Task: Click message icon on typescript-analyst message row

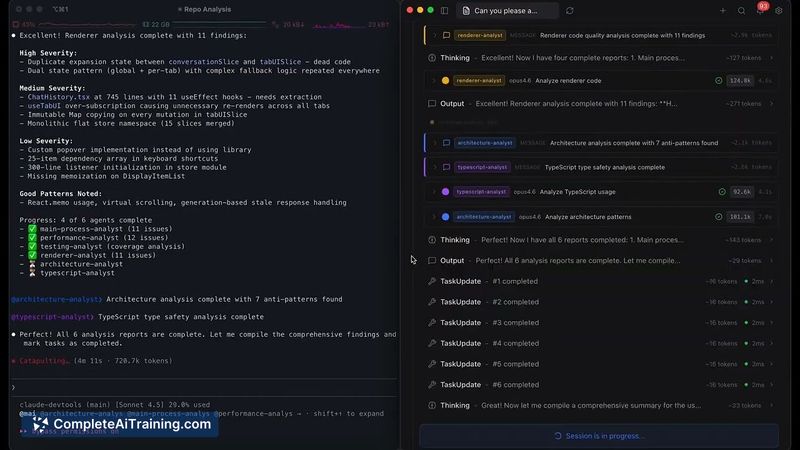Action: 446,167
